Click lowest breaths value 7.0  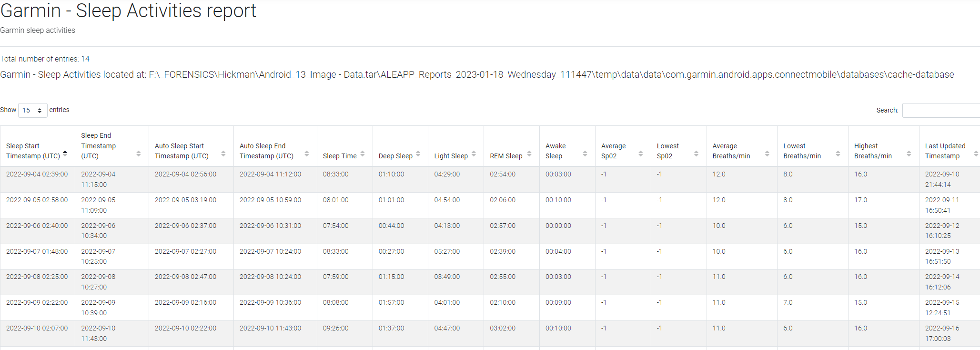coord(788,302)
